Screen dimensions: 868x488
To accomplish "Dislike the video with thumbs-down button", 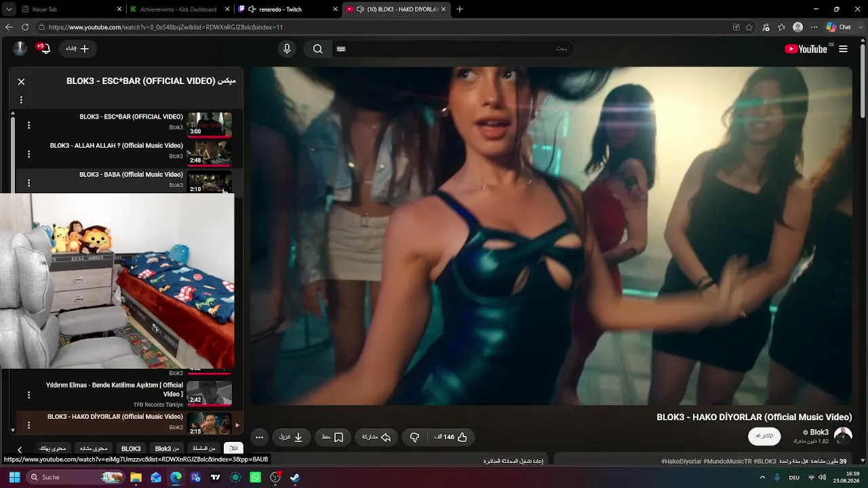I will tap(415, 437).
